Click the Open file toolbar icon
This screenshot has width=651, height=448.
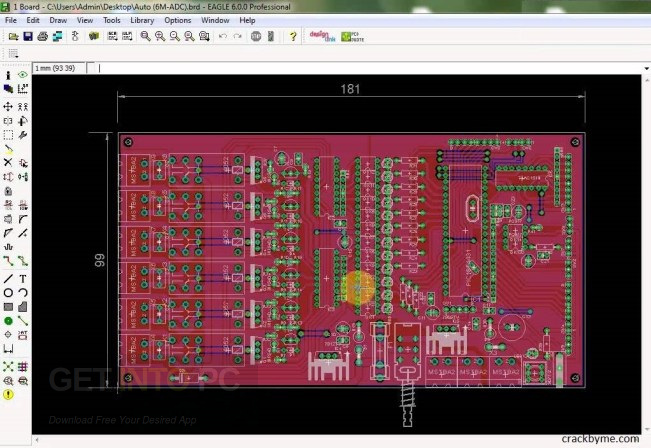pos(13,37)
